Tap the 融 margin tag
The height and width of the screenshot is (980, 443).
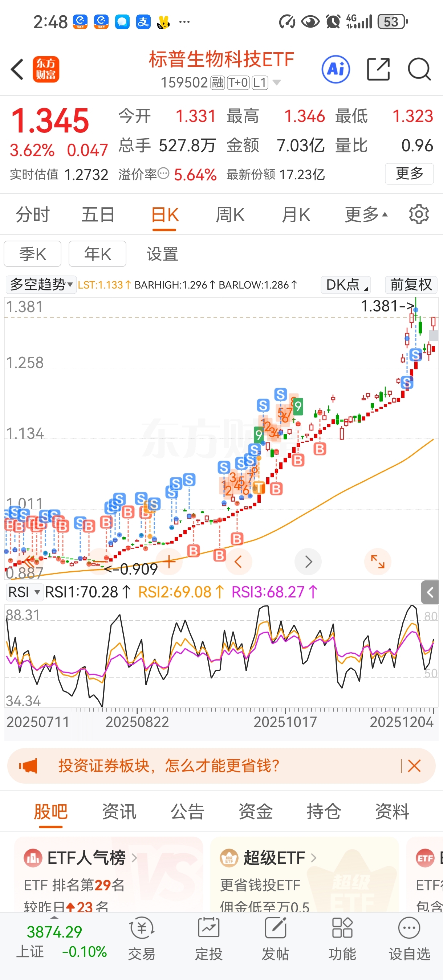tap(218, 82)
